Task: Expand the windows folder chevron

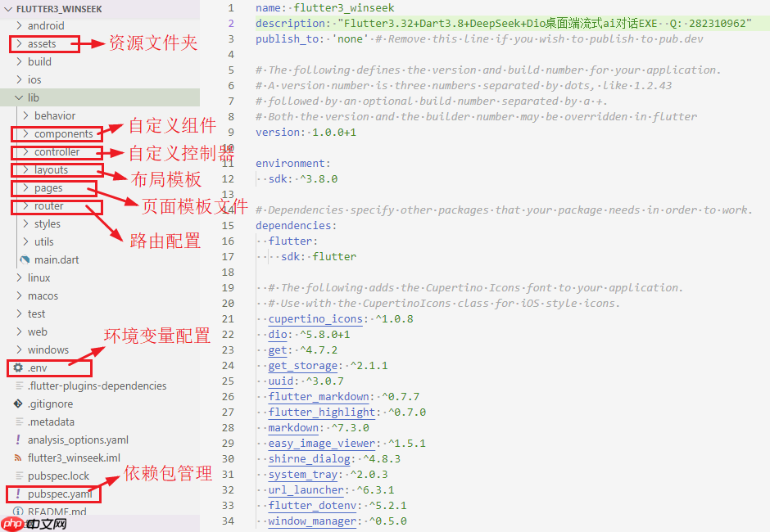Action: coord(19,349)
